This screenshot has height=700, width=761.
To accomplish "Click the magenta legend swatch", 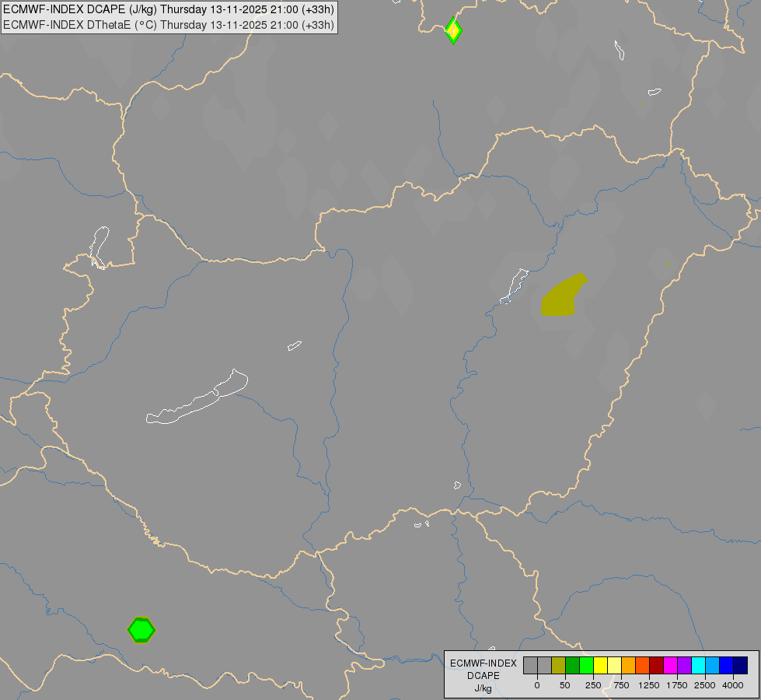I will pyautogui.click(x=671, y=665).
